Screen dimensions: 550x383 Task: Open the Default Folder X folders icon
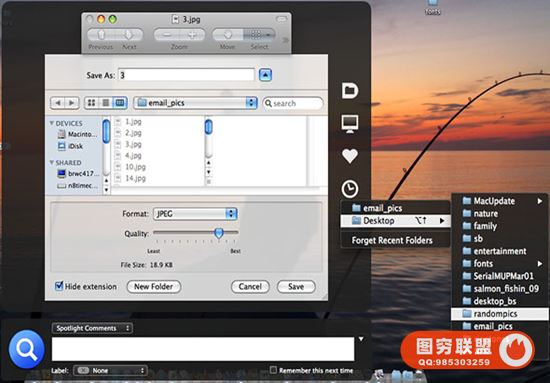coord(350,91)
